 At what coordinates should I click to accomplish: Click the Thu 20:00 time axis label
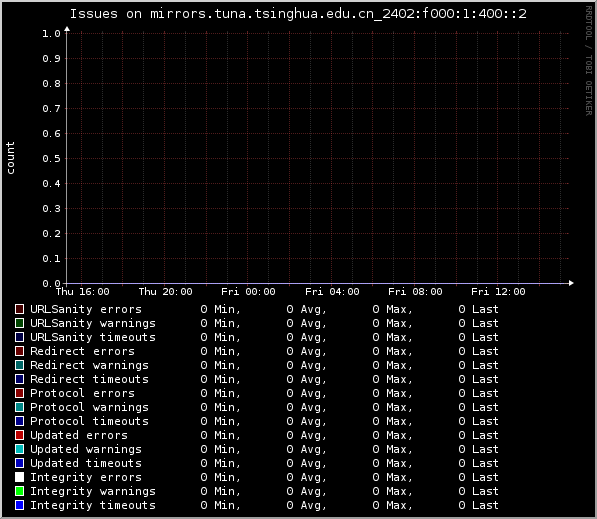165,292
